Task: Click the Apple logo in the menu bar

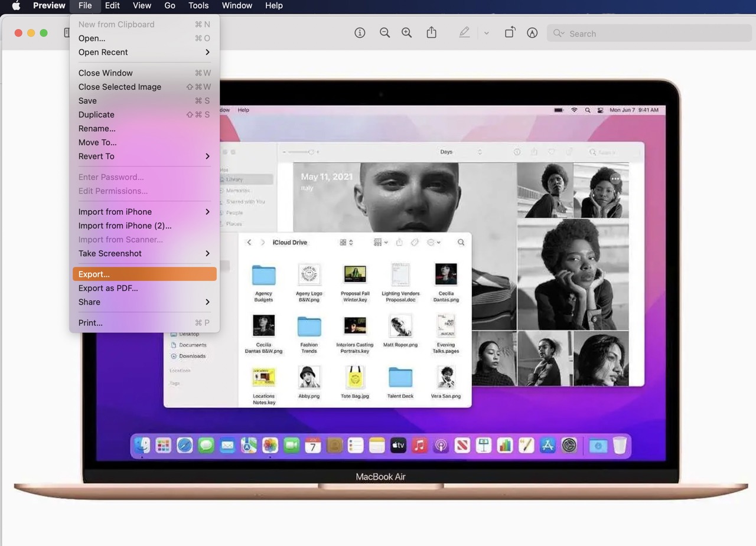Action: click(15, 6)
